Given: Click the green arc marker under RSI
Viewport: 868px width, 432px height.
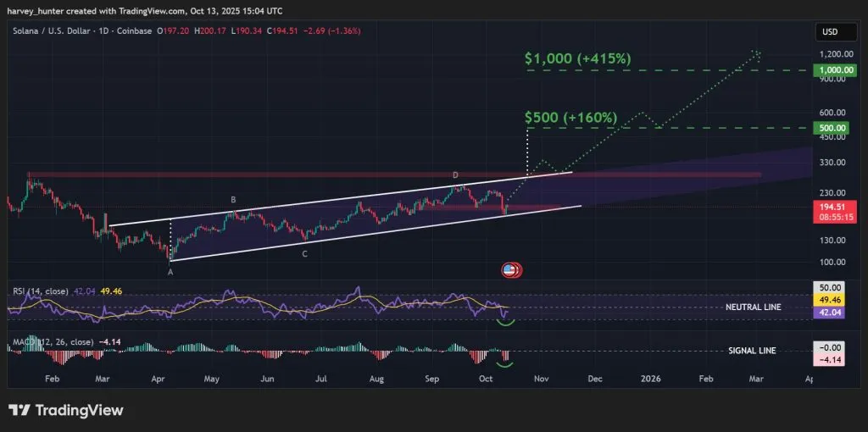Looking at the screenshot, I should coord(506,320).
